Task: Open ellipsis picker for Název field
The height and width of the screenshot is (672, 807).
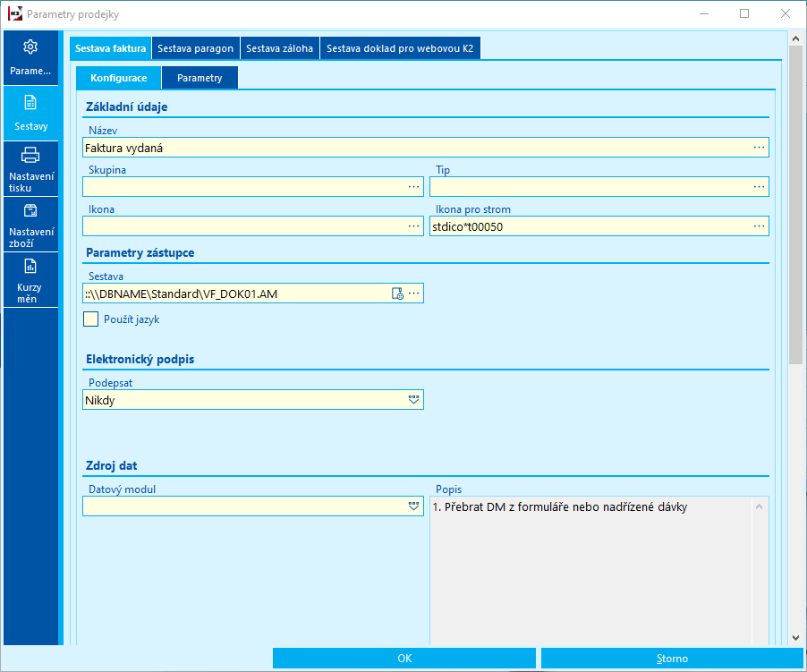Action: click(759, 148)
